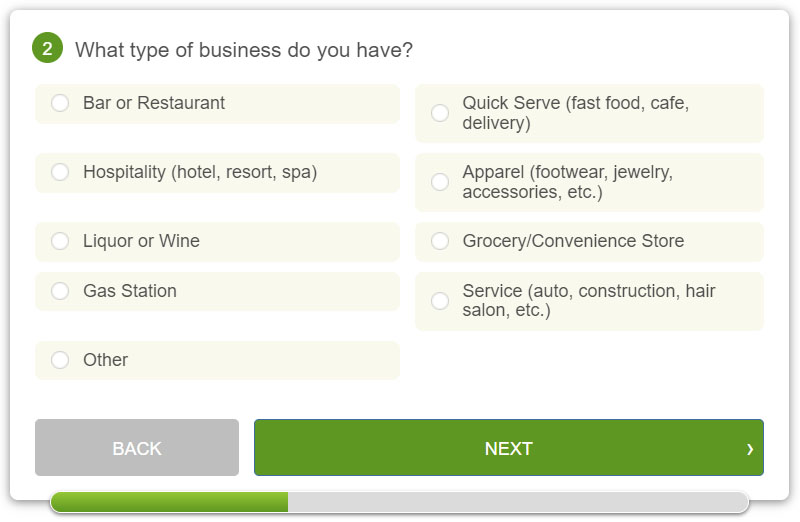
Task: Select the Grocery/Convenience Store radio circle
Action: point(440,241)
